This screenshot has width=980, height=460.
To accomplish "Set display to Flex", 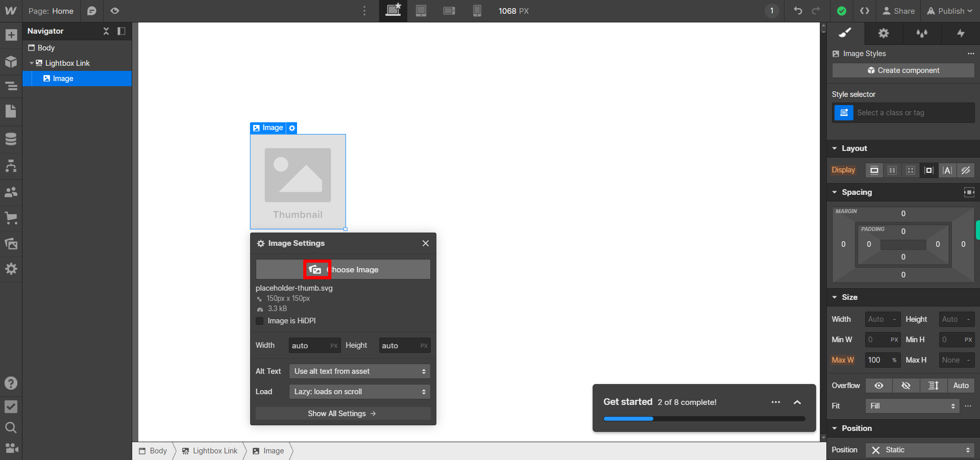I will [x=892, y=170].
